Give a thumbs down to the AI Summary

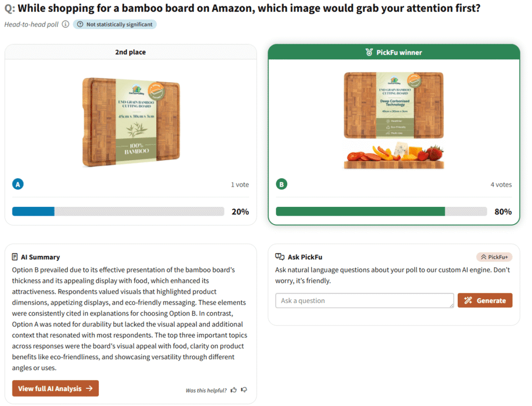tap(243, 389)
